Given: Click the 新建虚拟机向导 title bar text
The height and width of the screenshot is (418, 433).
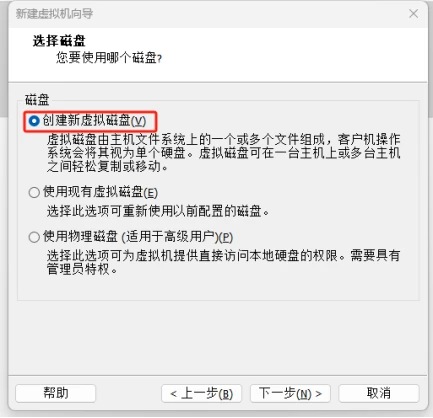Looking at the screenshot, I should [54, 14].
